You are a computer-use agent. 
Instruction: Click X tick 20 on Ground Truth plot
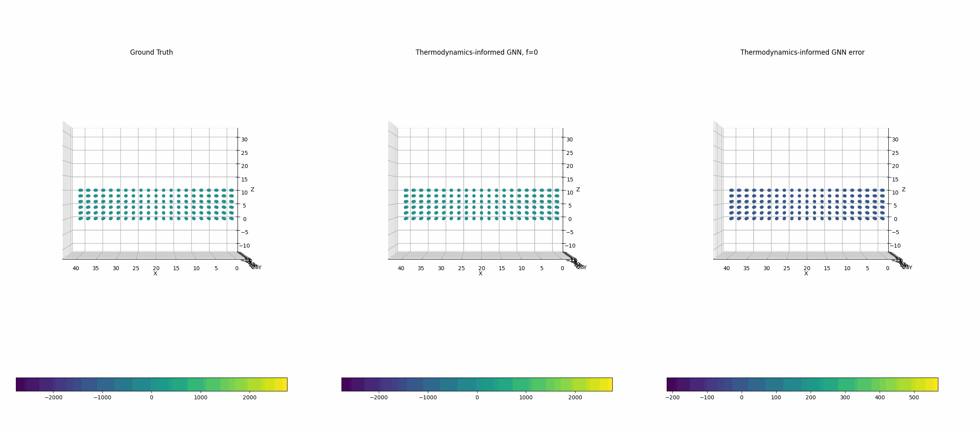pyautogui.click(x=156, y=268)
